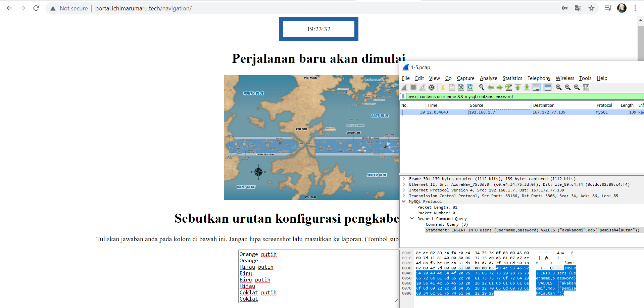Sort packets by Source column header

point(500,105)
